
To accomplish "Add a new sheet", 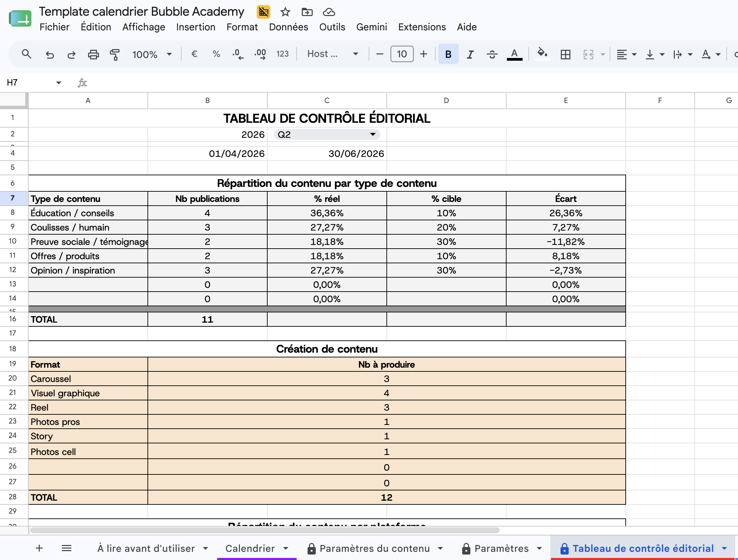I will pyautogui.click(x=39, y=548).
